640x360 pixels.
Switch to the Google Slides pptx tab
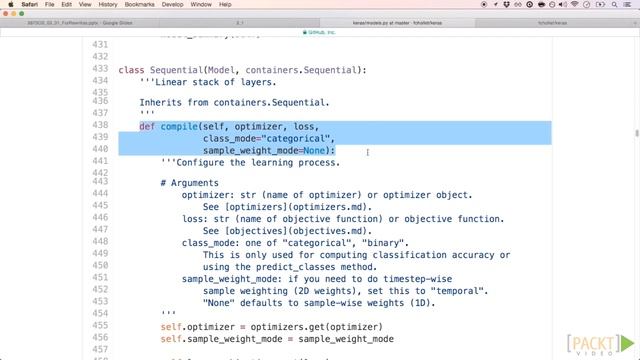80,23
